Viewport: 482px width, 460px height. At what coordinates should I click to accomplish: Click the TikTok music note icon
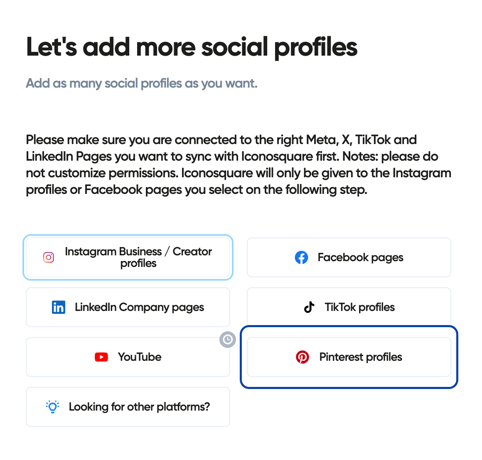point(309,307)
